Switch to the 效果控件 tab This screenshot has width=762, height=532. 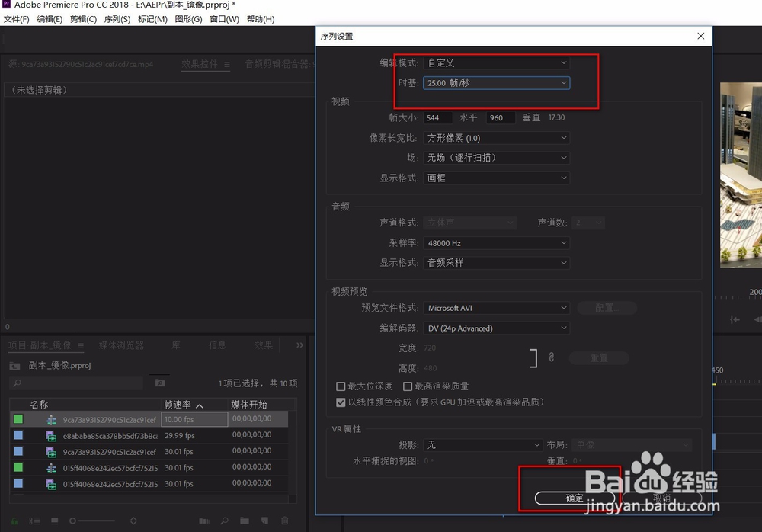click(200, 64)
